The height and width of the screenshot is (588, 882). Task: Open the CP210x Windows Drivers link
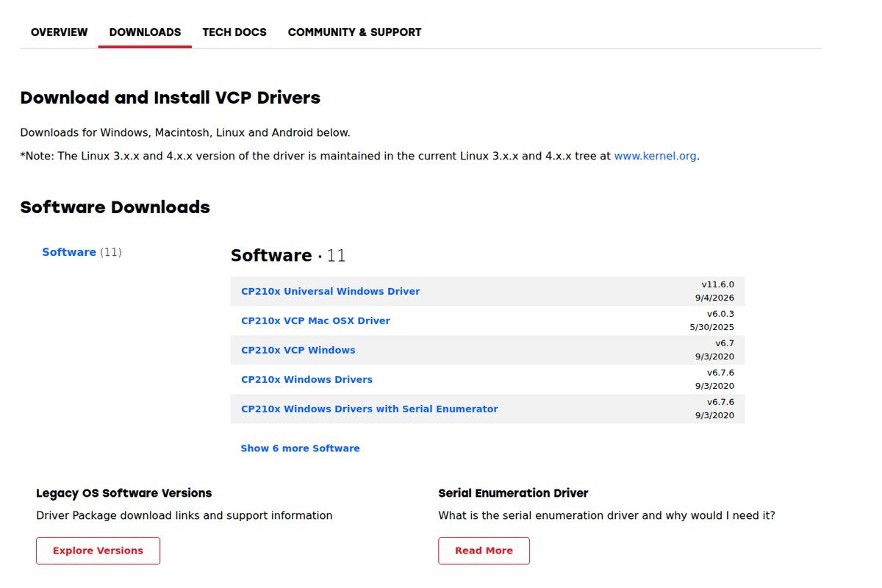tap(306, 379)
